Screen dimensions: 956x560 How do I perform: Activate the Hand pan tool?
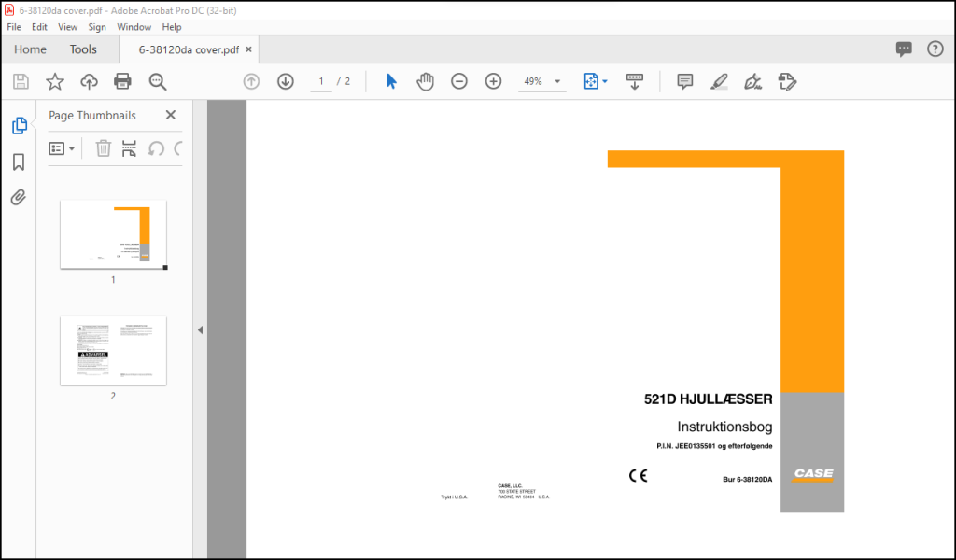[425, 81]
